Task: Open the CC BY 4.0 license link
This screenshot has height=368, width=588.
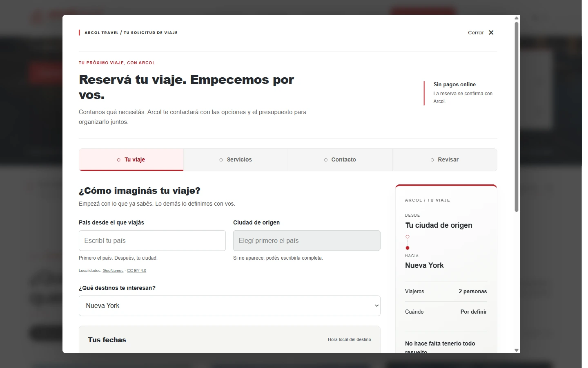Action: 136,271
